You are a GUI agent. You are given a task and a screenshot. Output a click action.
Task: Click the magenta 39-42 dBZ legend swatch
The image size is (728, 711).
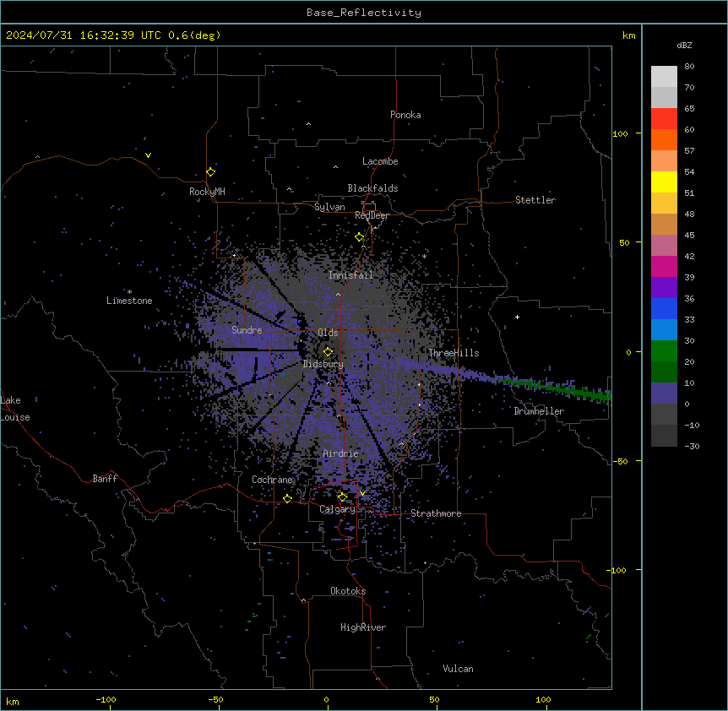tap(664, 266)
